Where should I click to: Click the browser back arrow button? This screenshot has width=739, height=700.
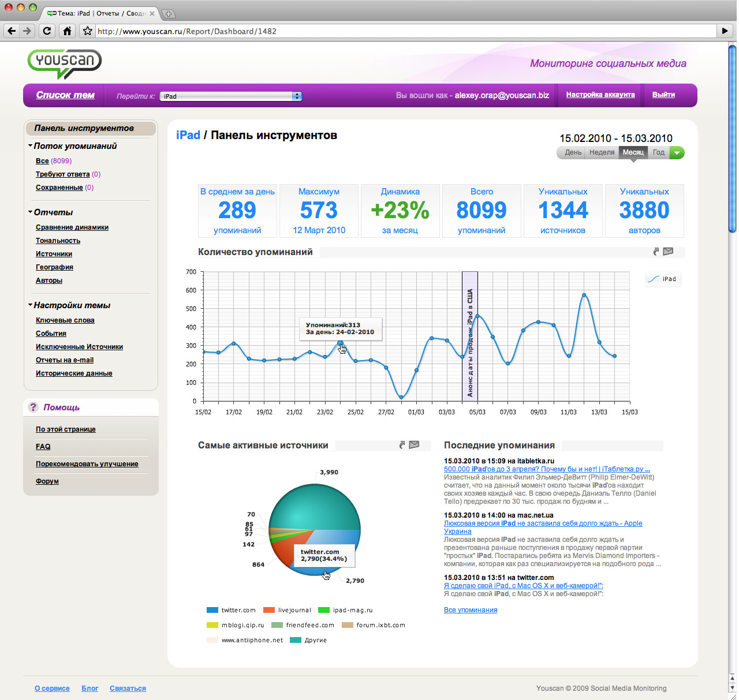(x=12, y=31)
